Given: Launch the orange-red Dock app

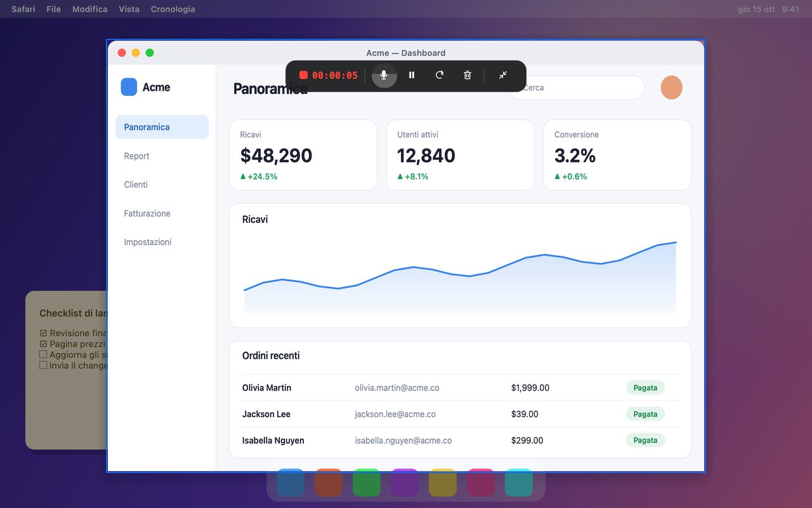Looking at the screenshot, I should click(x=329, y=483).
